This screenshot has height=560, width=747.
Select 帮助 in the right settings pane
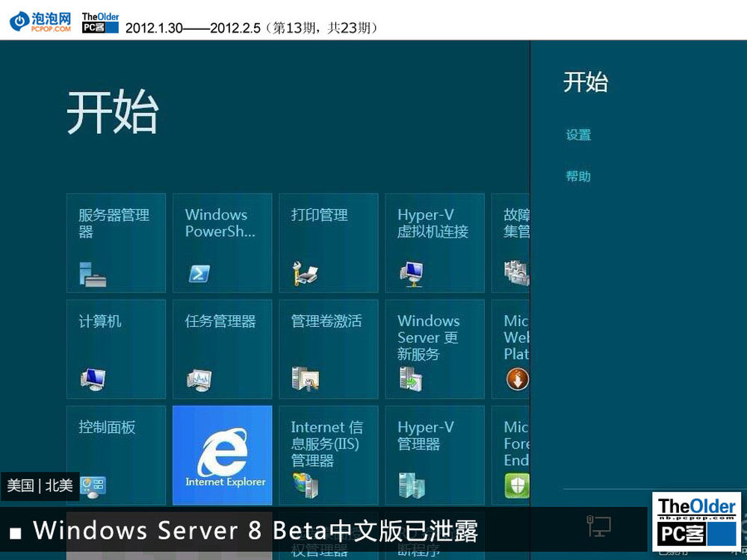pos(578,176)
